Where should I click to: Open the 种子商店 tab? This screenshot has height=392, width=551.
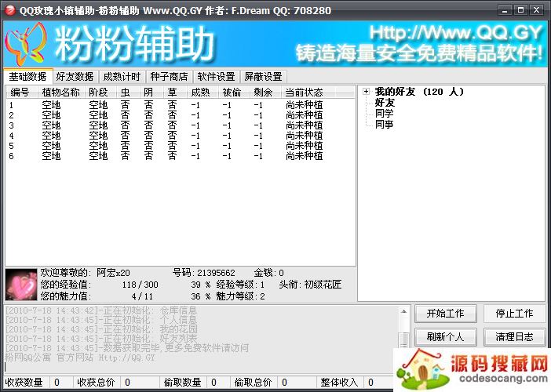click(x=169, y=77)
